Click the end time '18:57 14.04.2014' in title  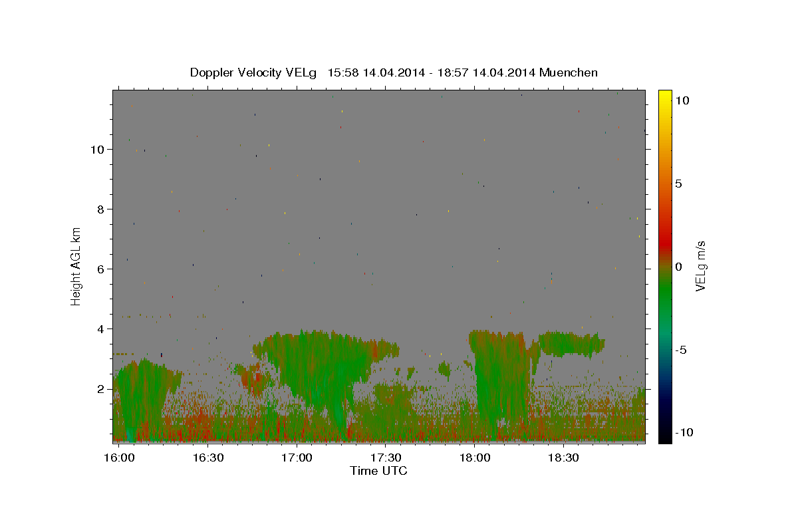(x=485, y=72)
